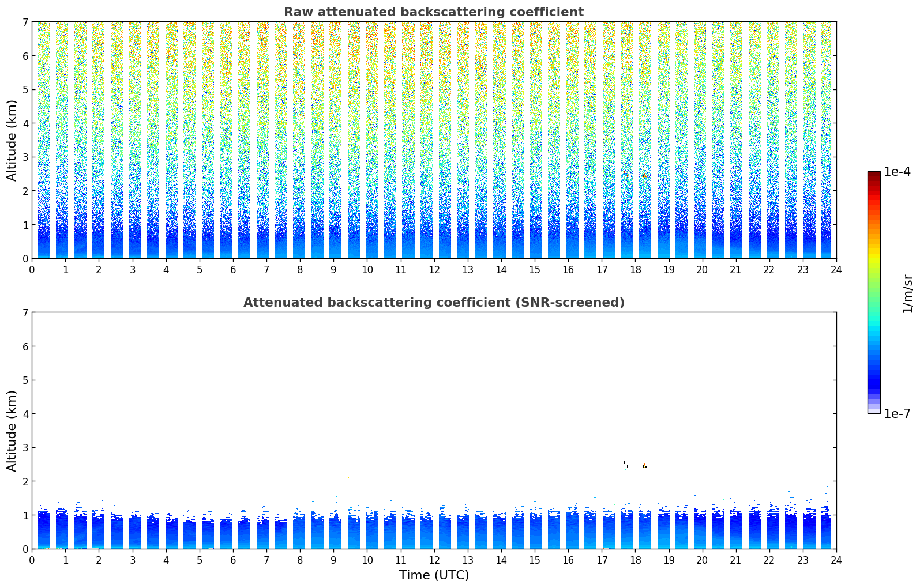Click the red spot near 18 UTC in raw plot
920x588 pixels.
(644, 175)
